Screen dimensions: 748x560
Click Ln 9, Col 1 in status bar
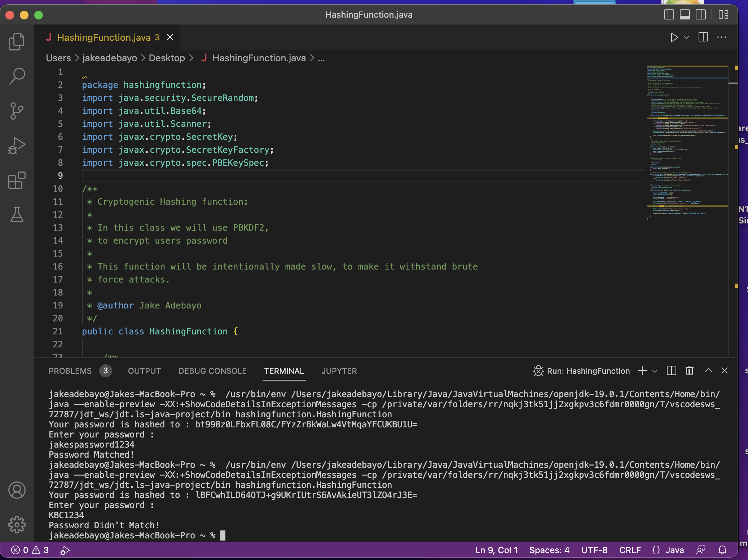tap(496, 550)
